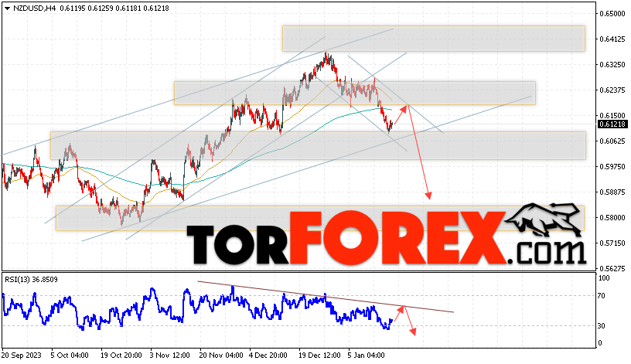Open the NZDUSD chart dropdown triangle
631x364 pixels.
[7, 8]
